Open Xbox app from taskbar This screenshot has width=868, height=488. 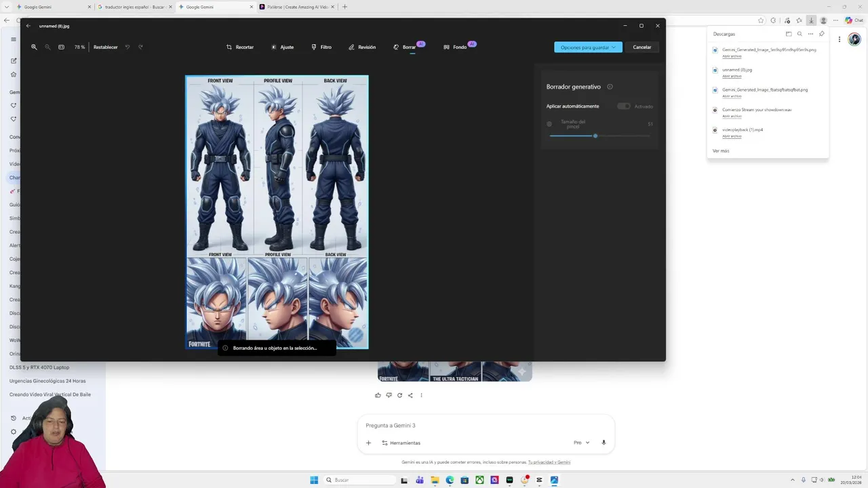479,480
